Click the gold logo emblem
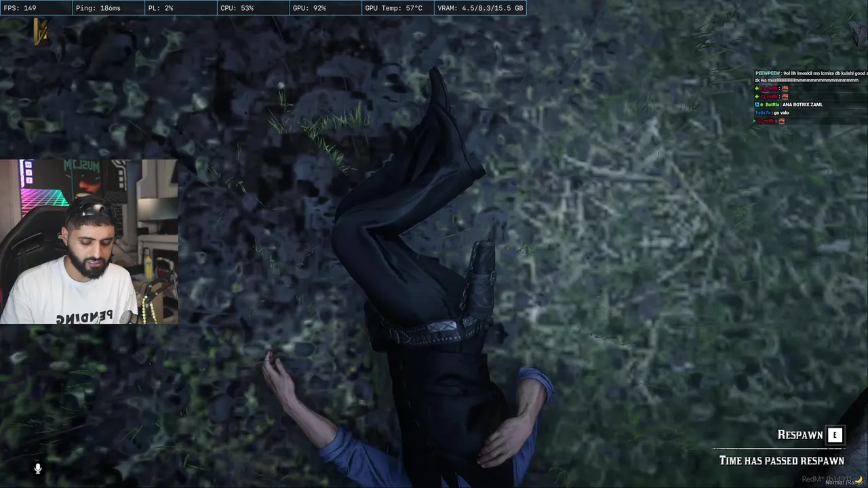Screen dimensions: 868x488 [x=40, y=32]
